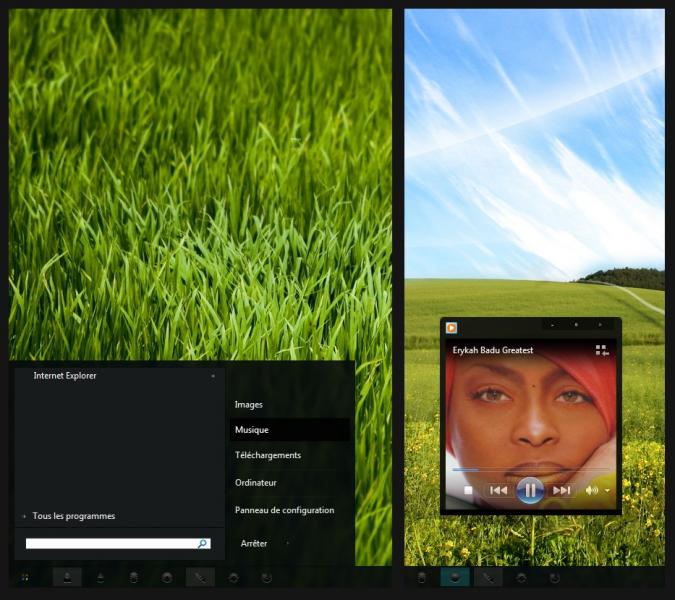Screen dimensions: 675x600
Task: Maximize the media player window
Action: (576, 325)
